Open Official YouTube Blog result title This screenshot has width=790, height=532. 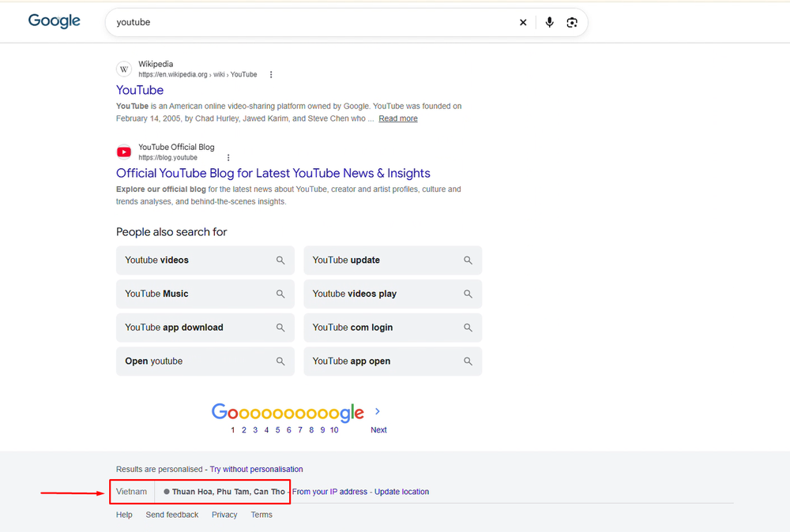click(x=273, y=173)
